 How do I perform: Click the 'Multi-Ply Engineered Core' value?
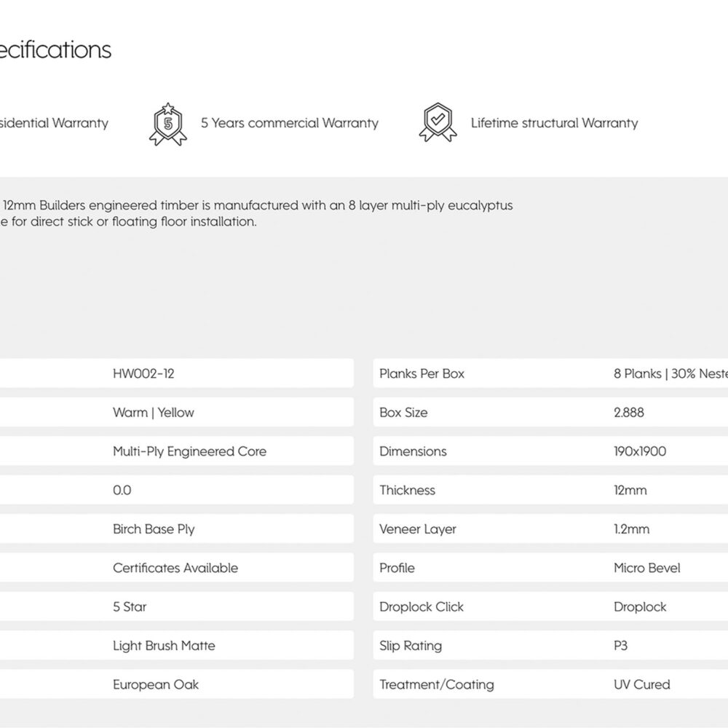click(x=189, y=451)
